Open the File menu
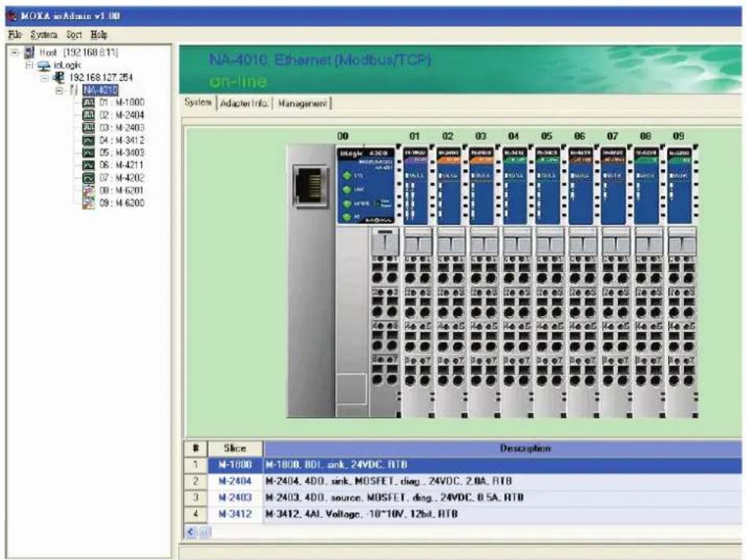Screen dimensions: 746x560 point(15,35)
